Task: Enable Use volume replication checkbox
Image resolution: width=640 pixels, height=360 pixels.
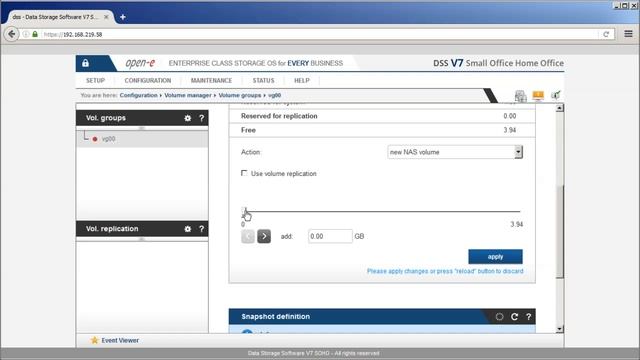Action: [244, 173]
